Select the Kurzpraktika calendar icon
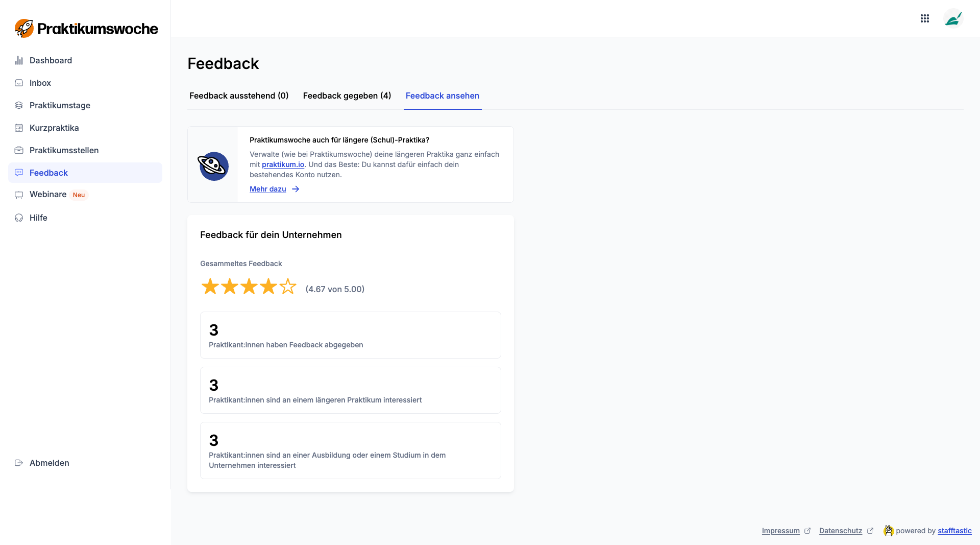Viewport: 980px width, 545px height. (19, 128)
